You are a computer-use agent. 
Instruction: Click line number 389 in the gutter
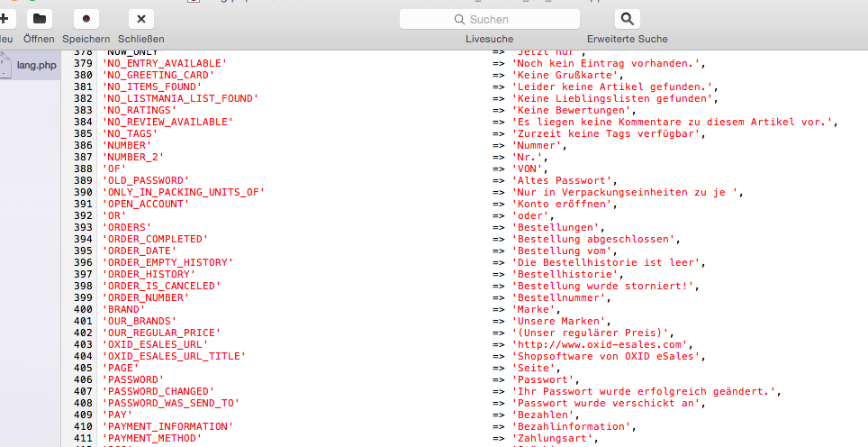point(83,180)
